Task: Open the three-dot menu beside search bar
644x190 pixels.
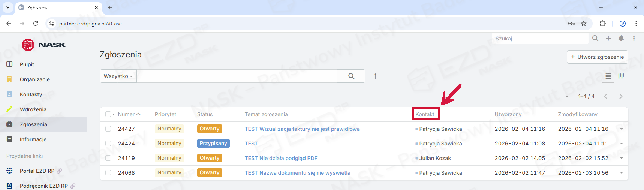Action: (375, 76)
